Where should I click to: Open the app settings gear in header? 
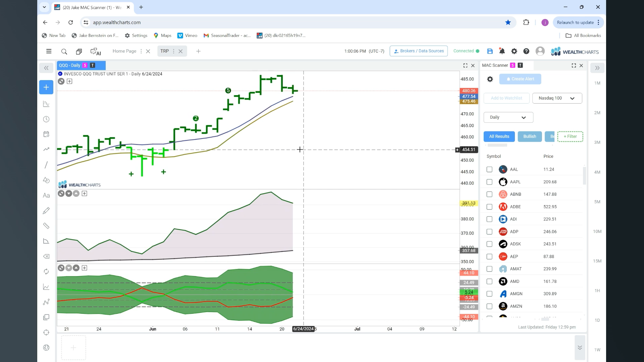tap(514, 51)
